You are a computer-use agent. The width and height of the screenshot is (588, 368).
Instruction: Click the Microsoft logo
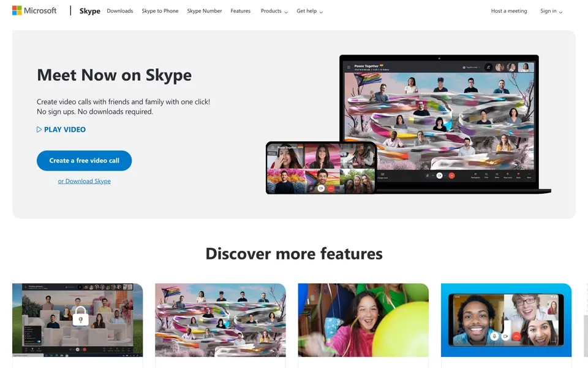pos(34,10)
